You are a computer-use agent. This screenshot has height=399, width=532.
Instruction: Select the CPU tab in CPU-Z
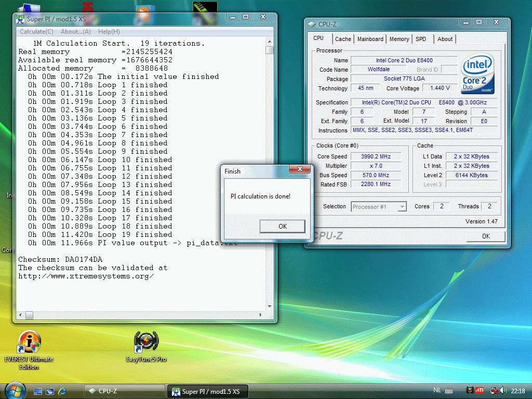coord(318,38)
